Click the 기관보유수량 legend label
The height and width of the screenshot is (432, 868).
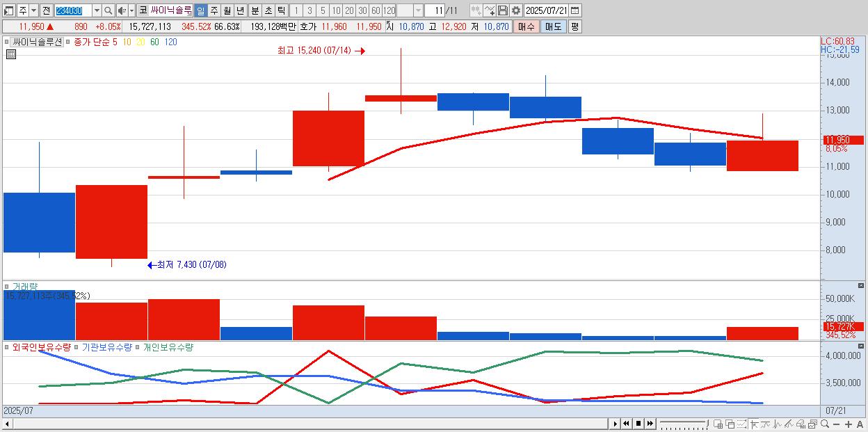[108, 347]
